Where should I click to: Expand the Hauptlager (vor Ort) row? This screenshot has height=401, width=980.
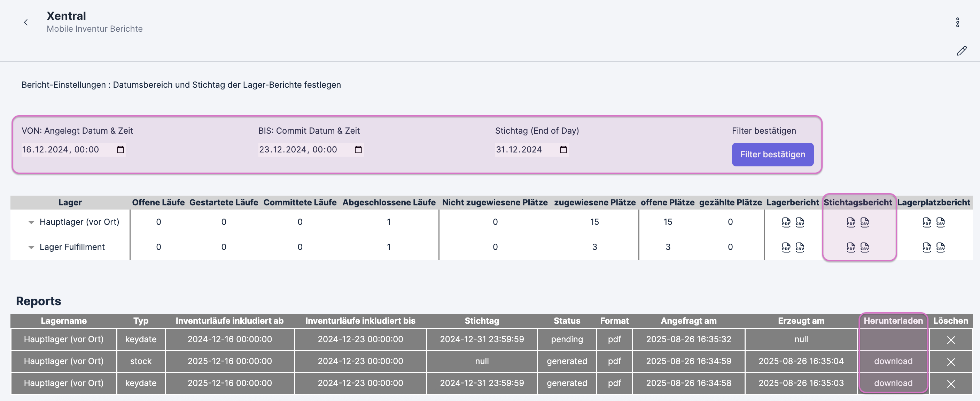(x=31, y=222)
